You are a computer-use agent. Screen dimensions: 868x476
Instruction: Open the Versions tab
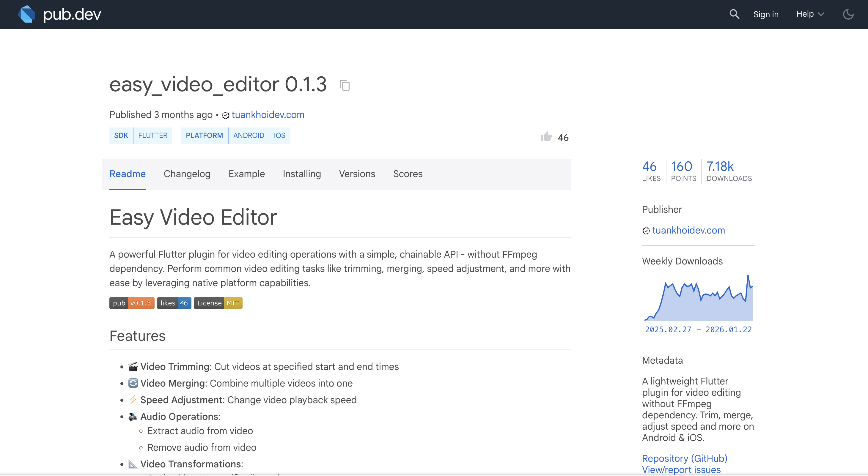pyautogui.click(x=357, y=174)
